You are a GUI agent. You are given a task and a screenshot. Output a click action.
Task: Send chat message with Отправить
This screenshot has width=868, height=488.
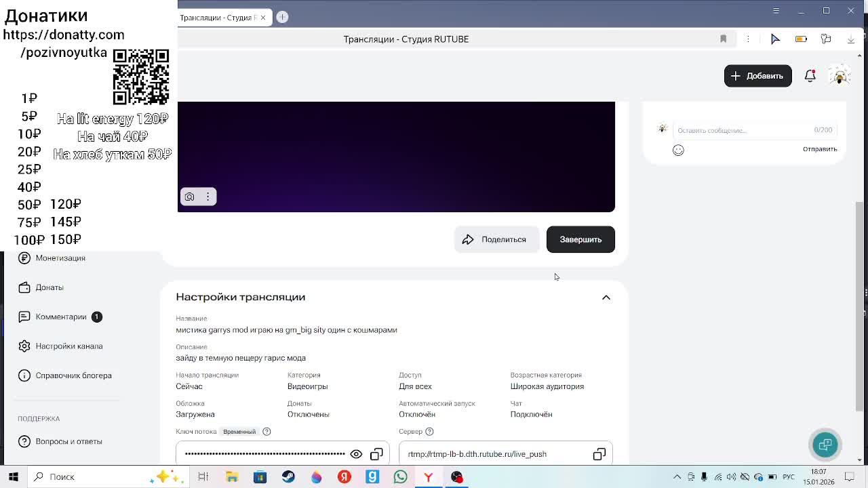point(820,149)
